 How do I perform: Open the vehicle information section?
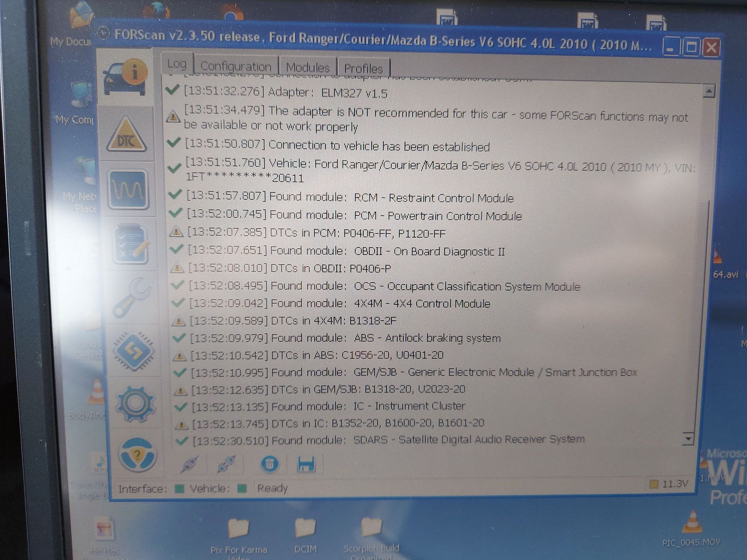point(125,77)
